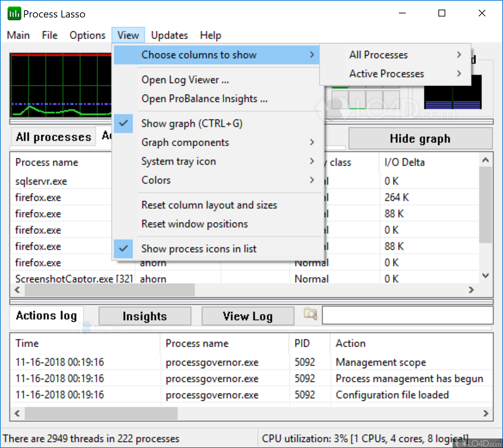Click the process list scroll-down arrow

coord(485,275)
